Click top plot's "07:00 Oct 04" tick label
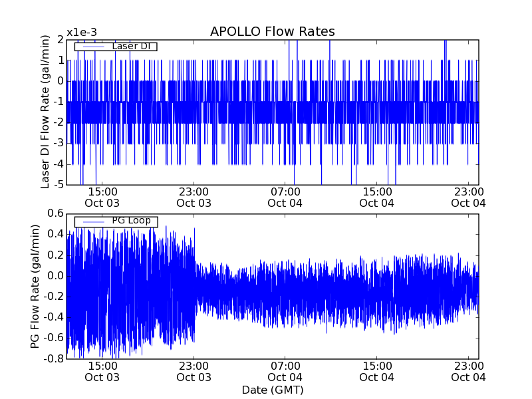The width and height of the screenshot is (532, 399). (286, 197)
